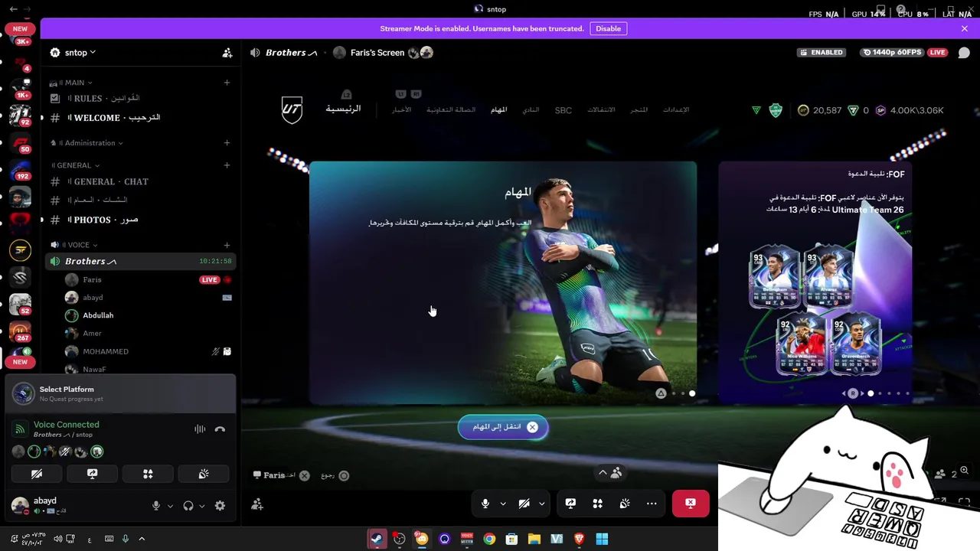The width and height of the screenshot is (980, 551).
Task: Show participants with the up-arrow members button
Action: [x=609, y=473]
